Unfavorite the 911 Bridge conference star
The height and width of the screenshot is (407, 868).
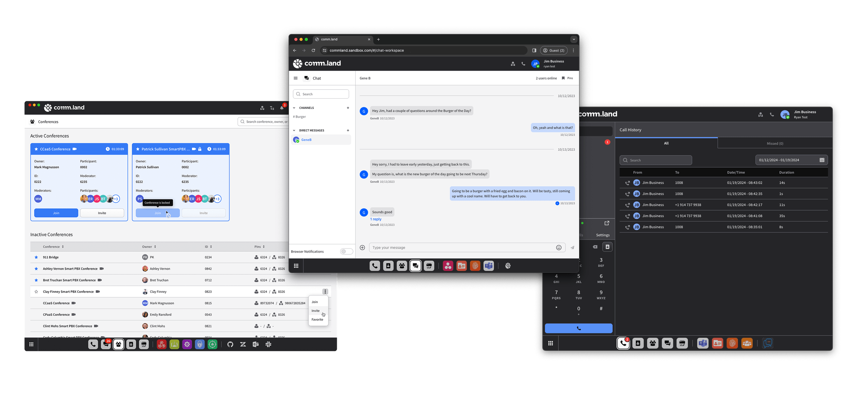tap(36, 257)
